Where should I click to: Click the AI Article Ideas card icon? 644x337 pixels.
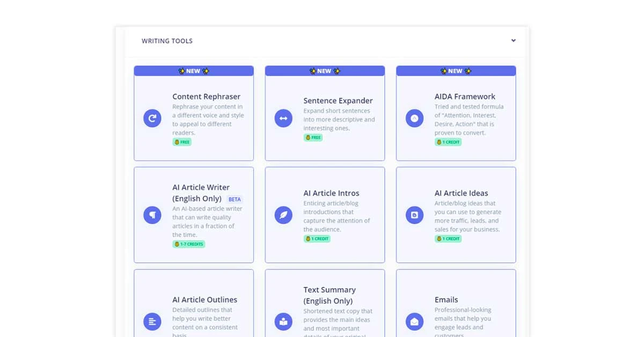tap(414, 215)
